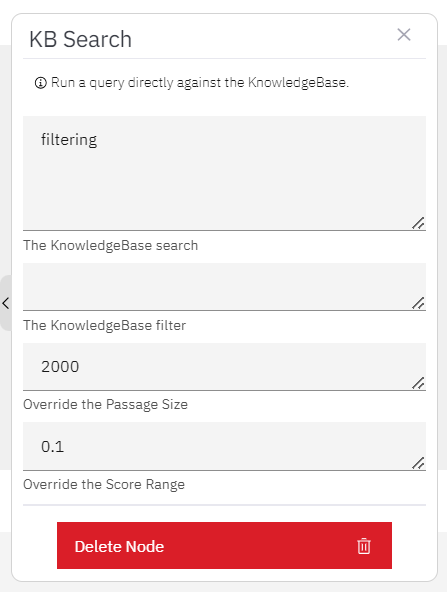The image size is (447, 592).
Task: Select the Score Range field containing 0.1
Action: [x=224, y=447]
